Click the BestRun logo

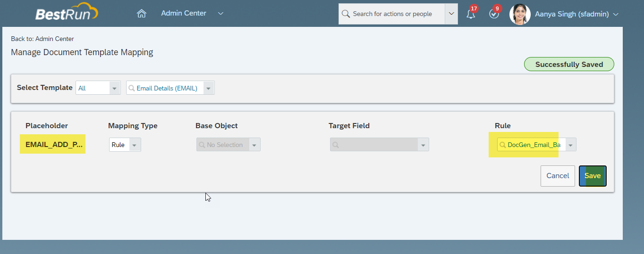coord(66,13)
